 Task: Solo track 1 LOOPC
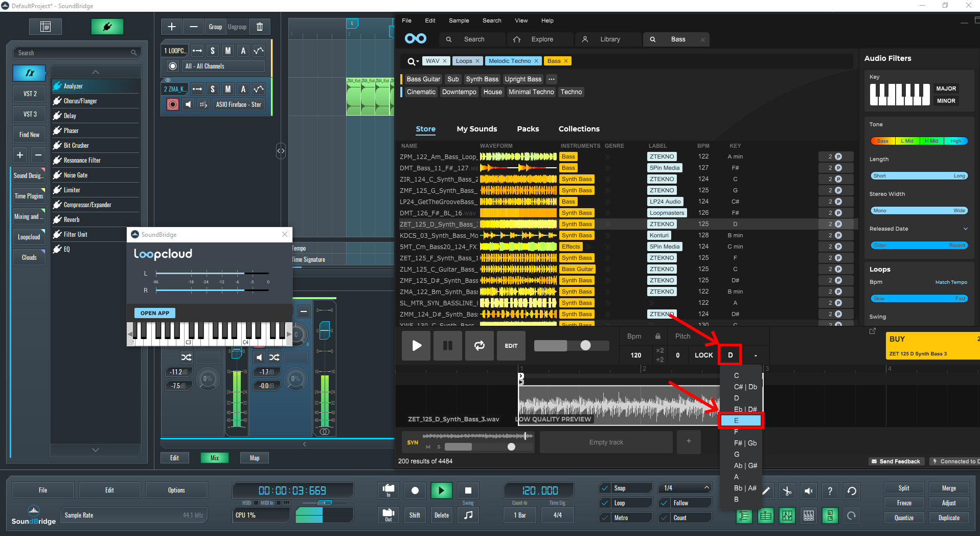213,51
